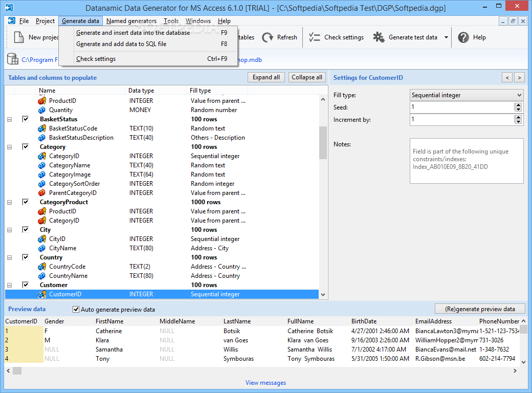Click the CityName column icon
This screenshot has height=393, width=532.
click(42, 248)
